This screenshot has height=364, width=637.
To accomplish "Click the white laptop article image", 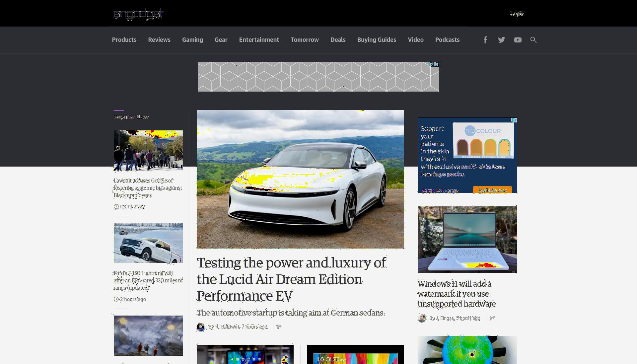I will tap(467, 240).
